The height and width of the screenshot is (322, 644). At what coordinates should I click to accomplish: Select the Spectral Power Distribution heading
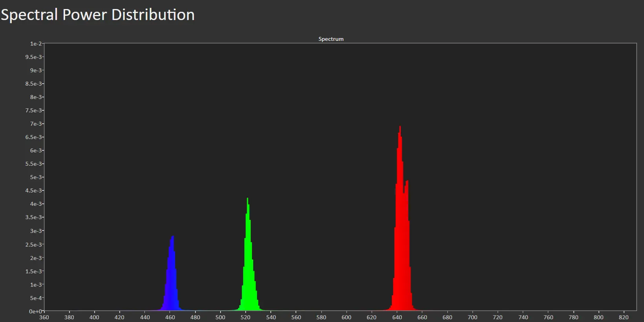coord(98,15)
